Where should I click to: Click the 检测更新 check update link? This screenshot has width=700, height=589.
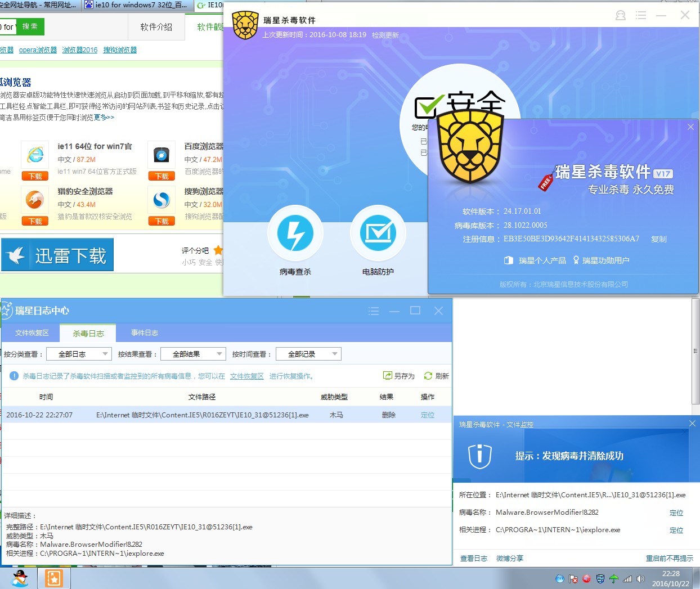(385, 35)
